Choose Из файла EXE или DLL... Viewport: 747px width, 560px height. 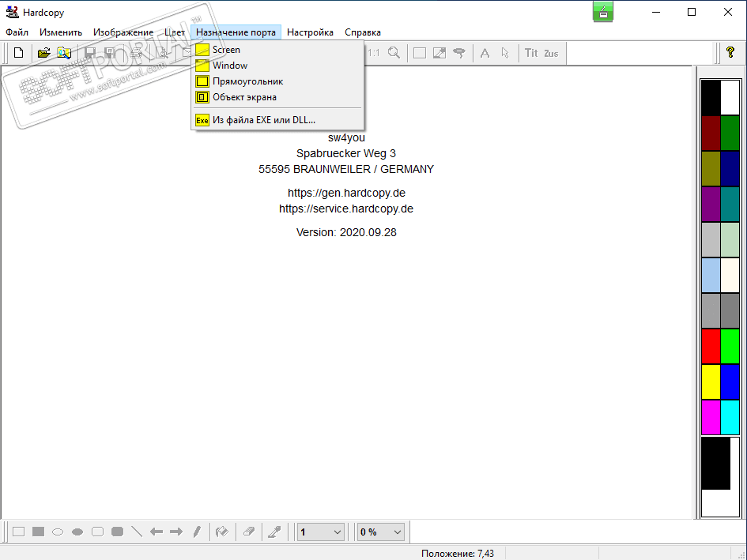pos(277,120)
